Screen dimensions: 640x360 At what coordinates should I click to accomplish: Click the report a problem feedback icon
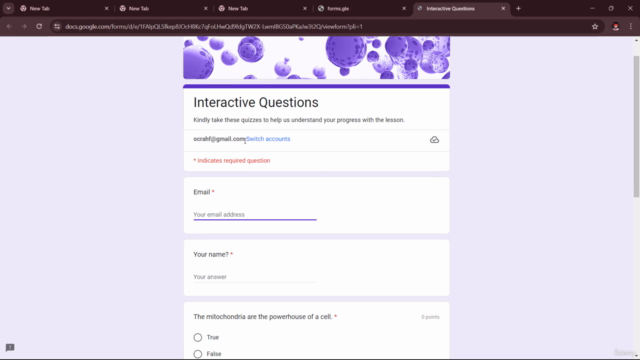(x=10, y=347)
